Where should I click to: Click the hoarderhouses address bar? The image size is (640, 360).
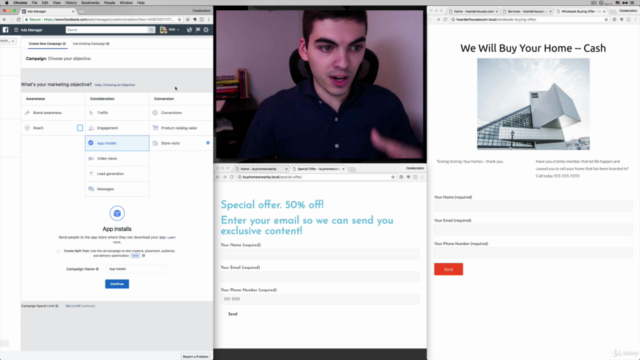[x=527, y=19]
